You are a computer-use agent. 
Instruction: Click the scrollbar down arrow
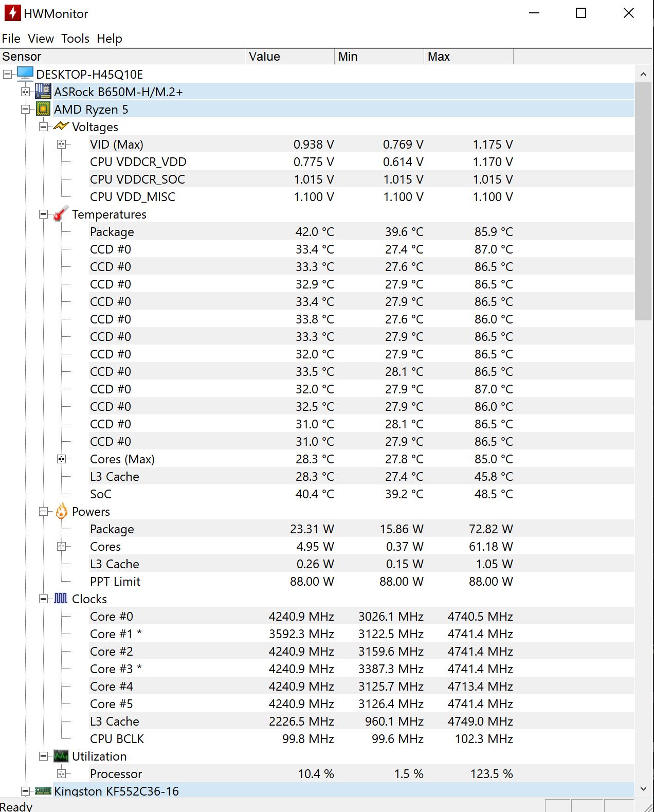click(x=643, y=788)
